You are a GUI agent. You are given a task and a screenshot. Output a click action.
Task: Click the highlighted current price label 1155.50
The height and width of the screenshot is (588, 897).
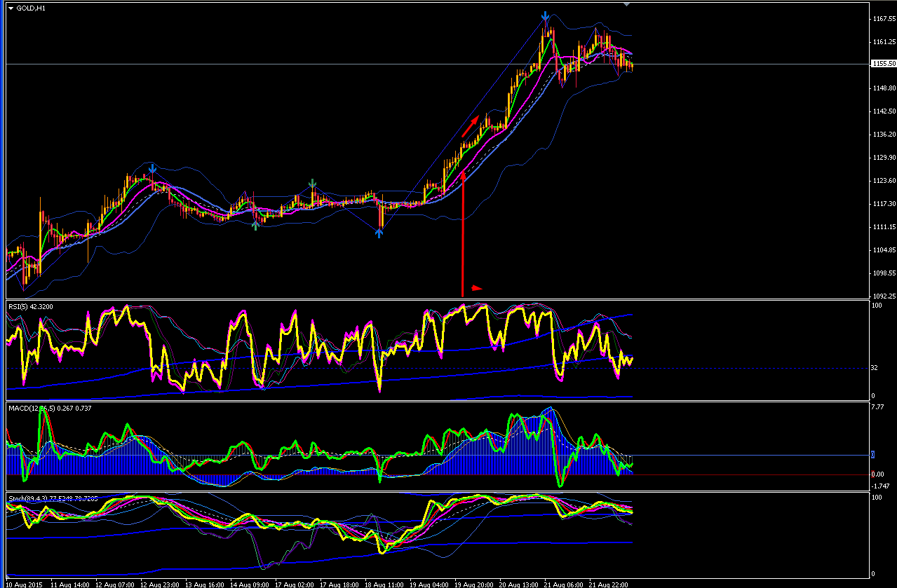(x=883, y=64)
